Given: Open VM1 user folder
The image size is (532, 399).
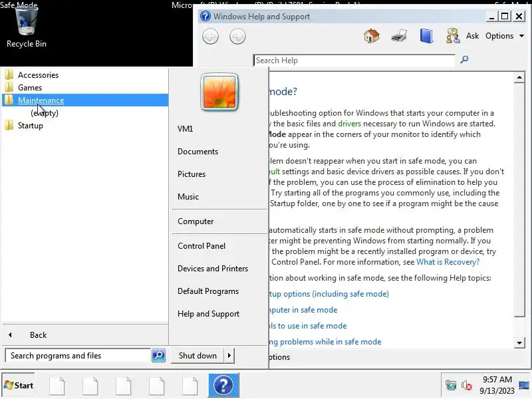Looking at the screenshot, I should coord(185,129).
